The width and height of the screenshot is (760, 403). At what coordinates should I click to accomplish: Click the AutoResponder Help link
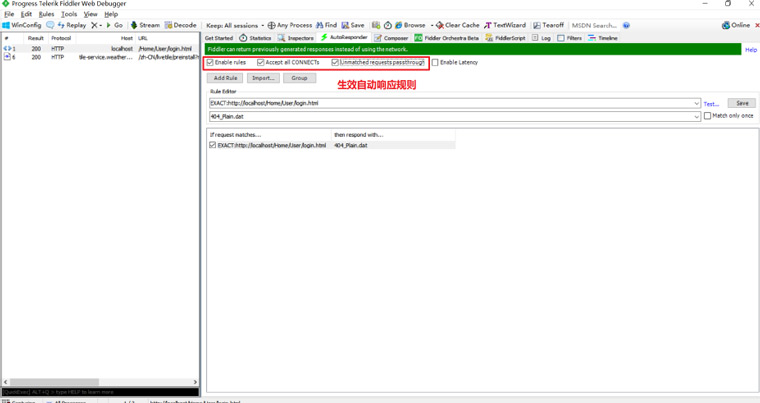[751, 49]
